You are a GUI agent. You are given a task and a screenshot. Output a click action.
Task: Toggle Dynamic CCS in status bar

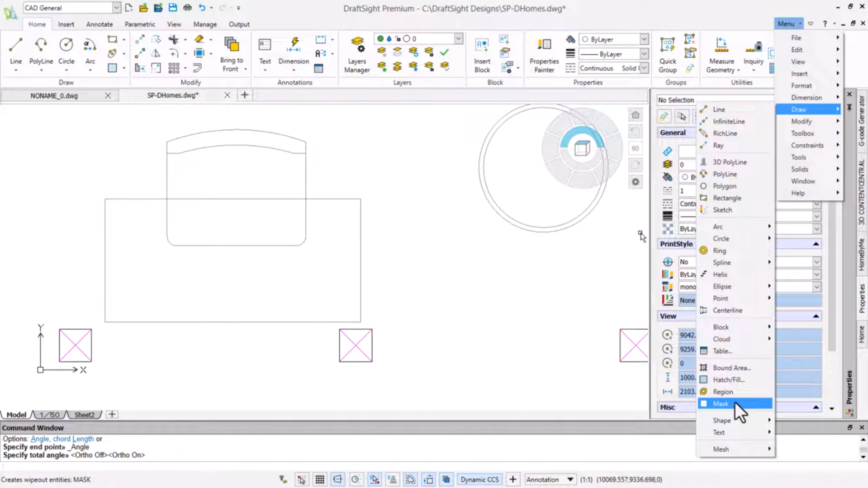coord(479,479)
